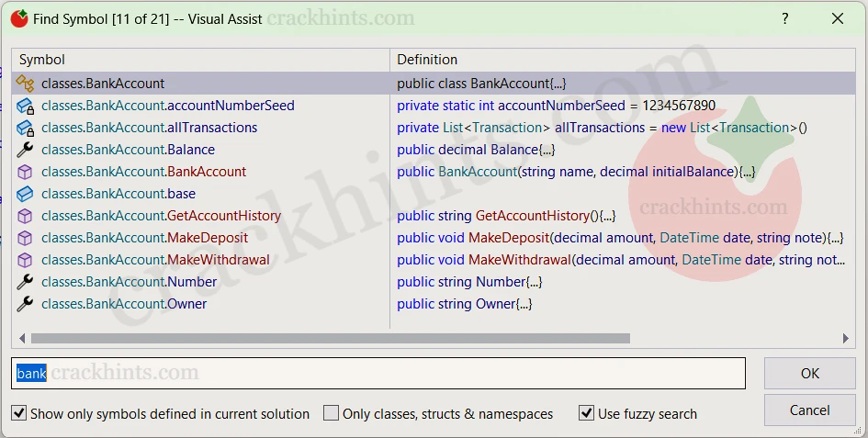Click the private field icon for allTransactions

coord(25,128)
